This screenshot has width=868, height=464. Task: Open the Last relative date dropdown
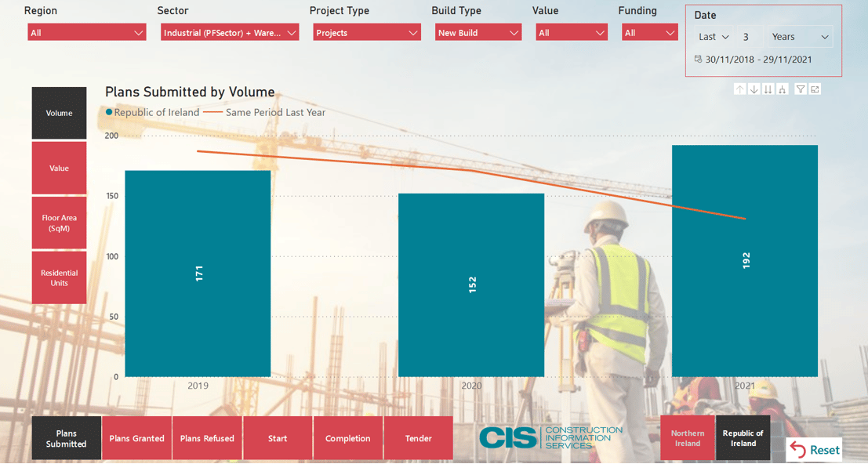(x=714, y=37)
